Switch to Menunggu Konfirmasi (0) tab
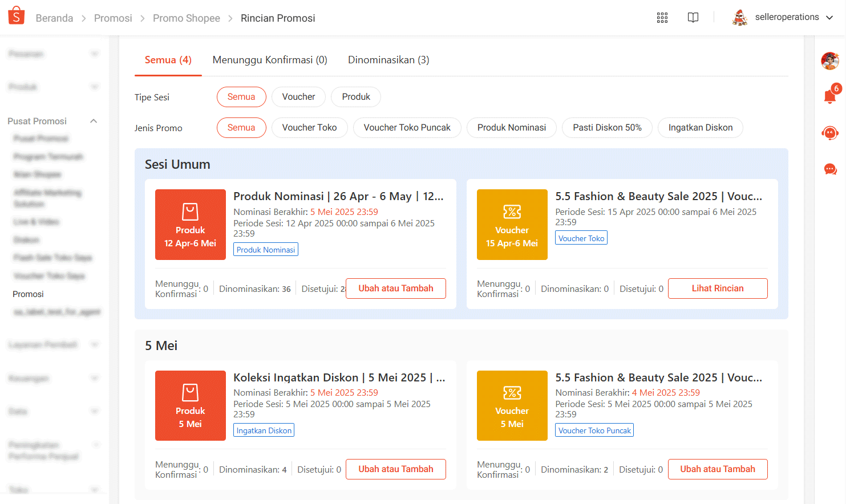 [x=270, y=60]
